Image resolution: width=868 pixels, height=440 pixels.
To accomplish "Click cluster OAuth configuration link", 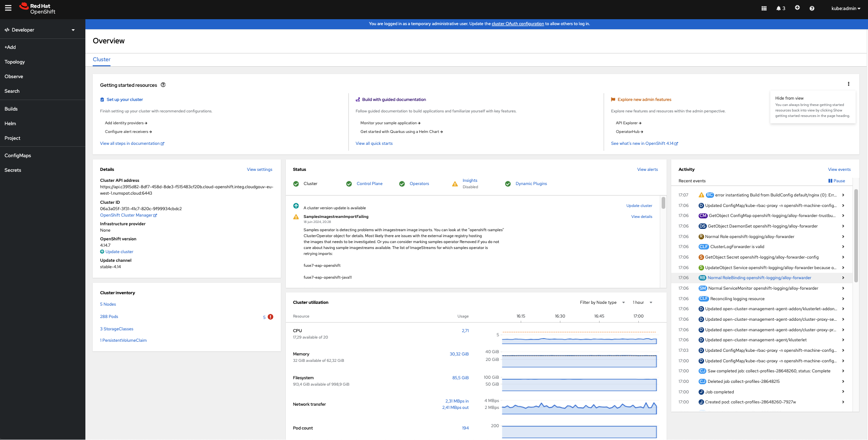I will pyautogui.click(x=518, y=24).
